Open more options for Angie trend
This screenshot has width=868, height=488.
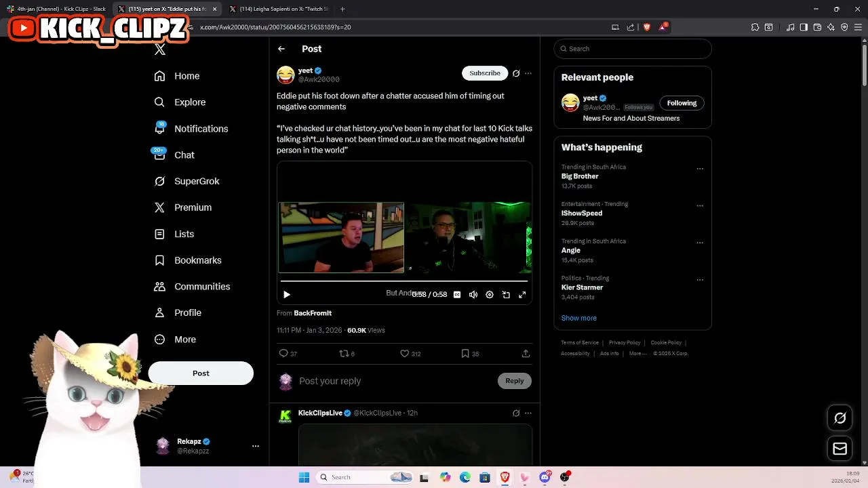(x=700, y=243)
